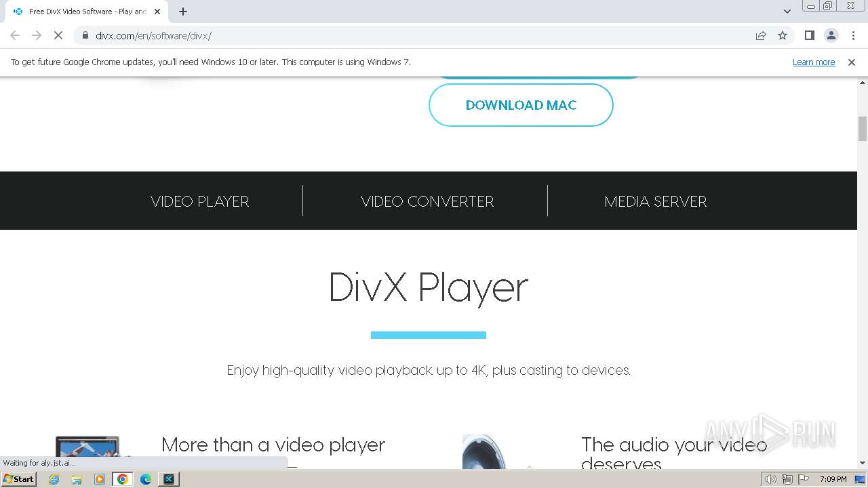Click the DOWNLOAD MAC button
868x488 pixels.
click(521, 105)
